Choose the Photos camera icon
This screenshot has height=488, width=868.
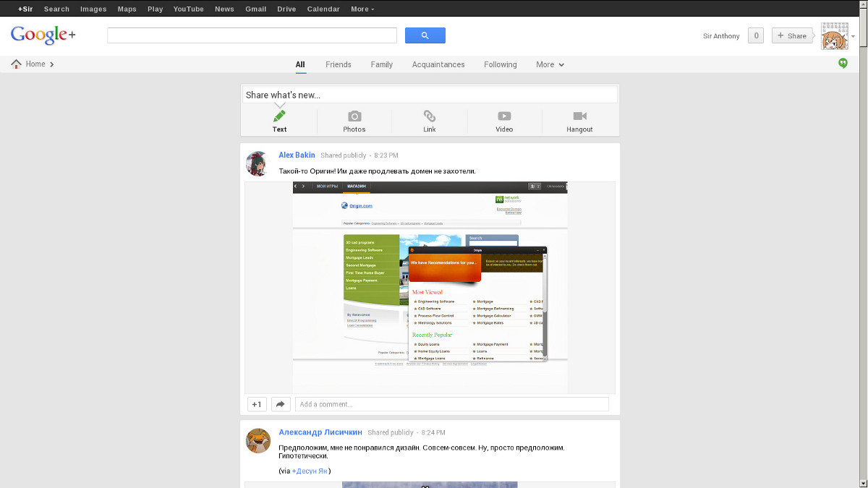[354, 116]
